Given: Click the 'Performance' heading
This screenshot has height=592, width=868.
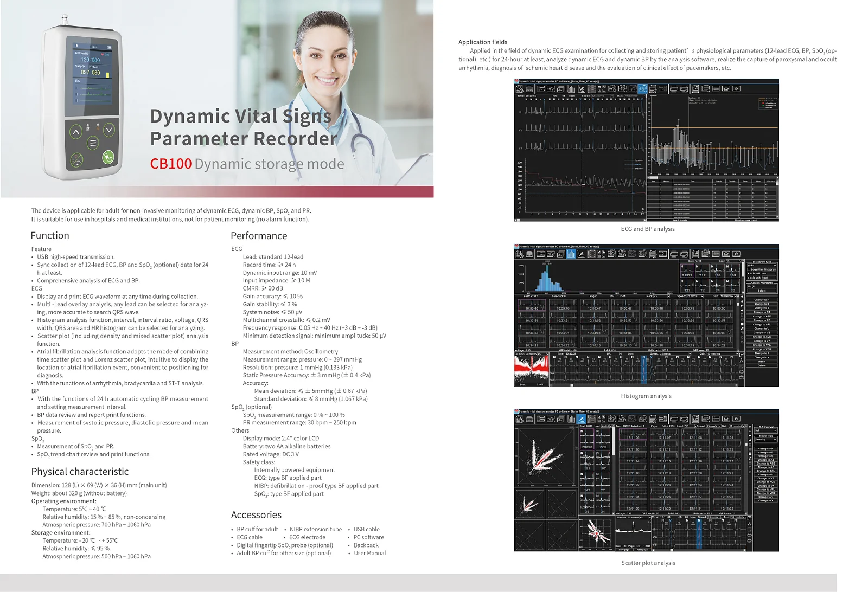Looking at the screenshot, I should (x=259, y=236).
